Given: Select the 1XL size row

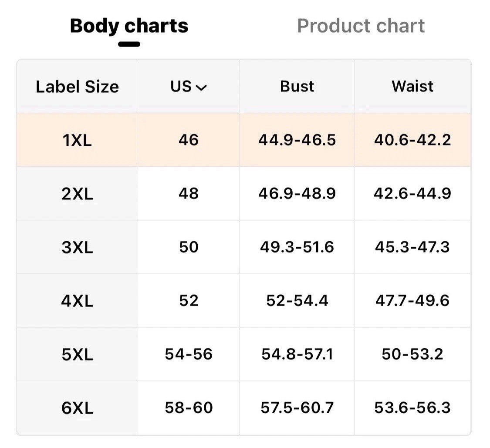Looking at the screenshot, I should point(77,140).
